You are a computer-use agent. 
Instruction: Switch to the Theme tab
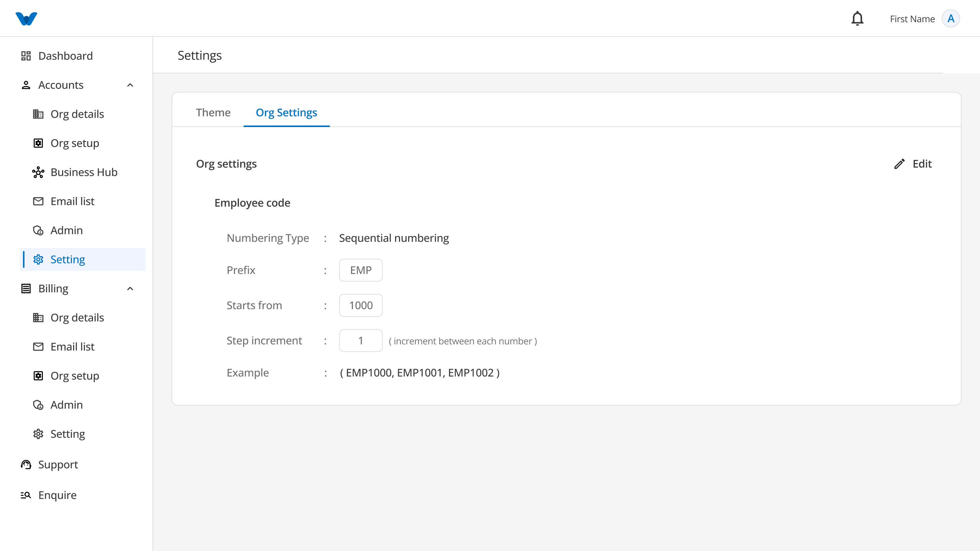213,112
